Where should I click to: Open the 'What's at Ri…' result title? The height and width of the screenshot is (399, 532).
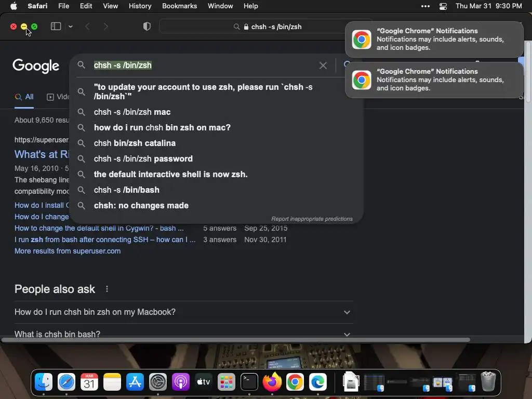[x=42, y=154]
